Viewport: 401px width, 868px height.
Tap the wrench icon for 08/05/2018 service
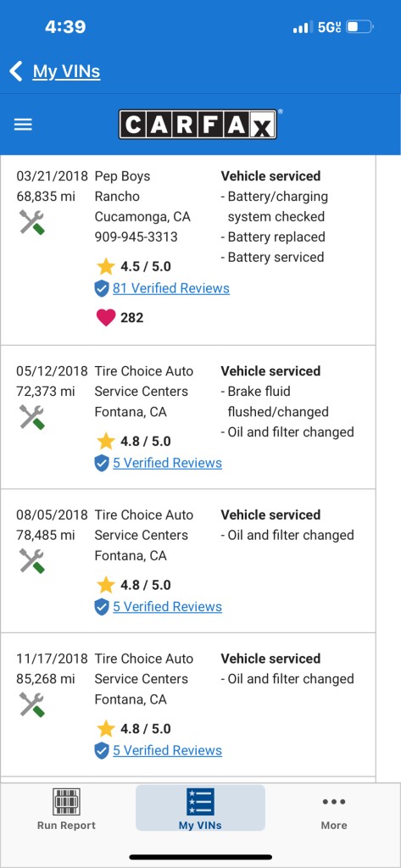[x=31, y=561]
